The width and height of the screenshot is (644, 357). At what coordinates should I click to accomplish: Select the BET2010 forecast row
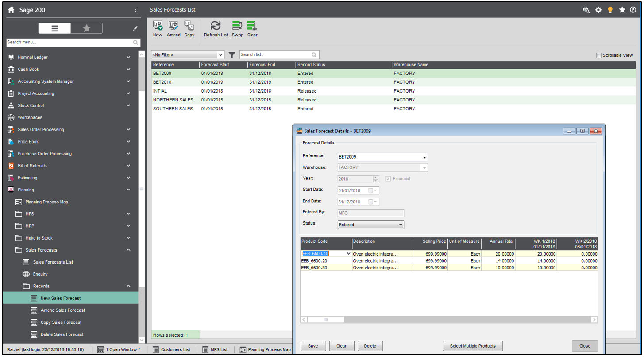(x=394, y=82)
